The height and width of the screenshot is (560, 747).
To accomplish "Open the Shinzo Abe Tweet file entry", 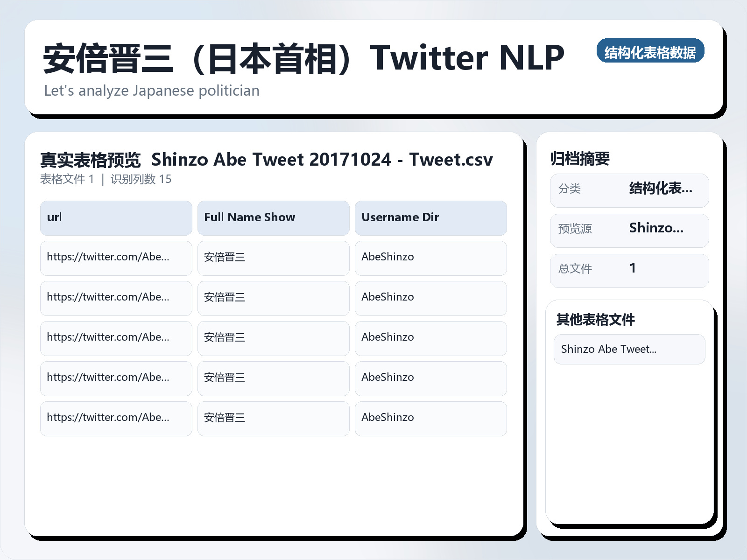I will [x=629, y=349].
